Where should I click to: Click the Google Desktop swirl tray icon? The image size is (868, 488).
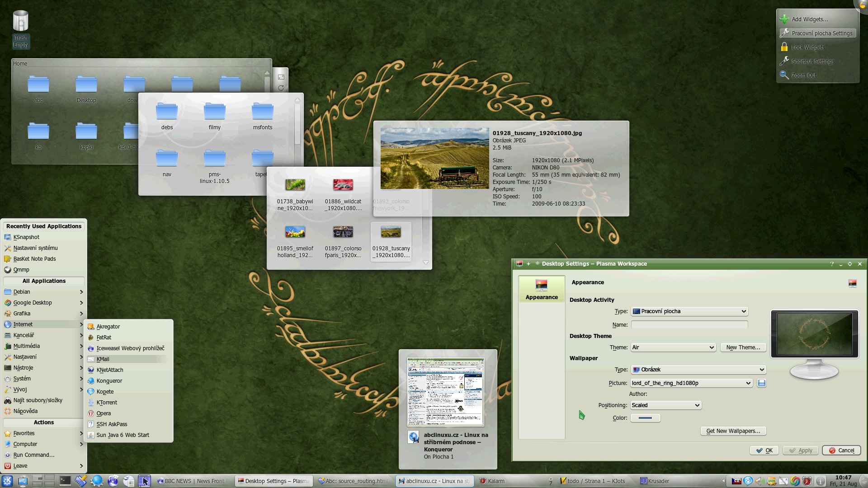coord(795,481)
